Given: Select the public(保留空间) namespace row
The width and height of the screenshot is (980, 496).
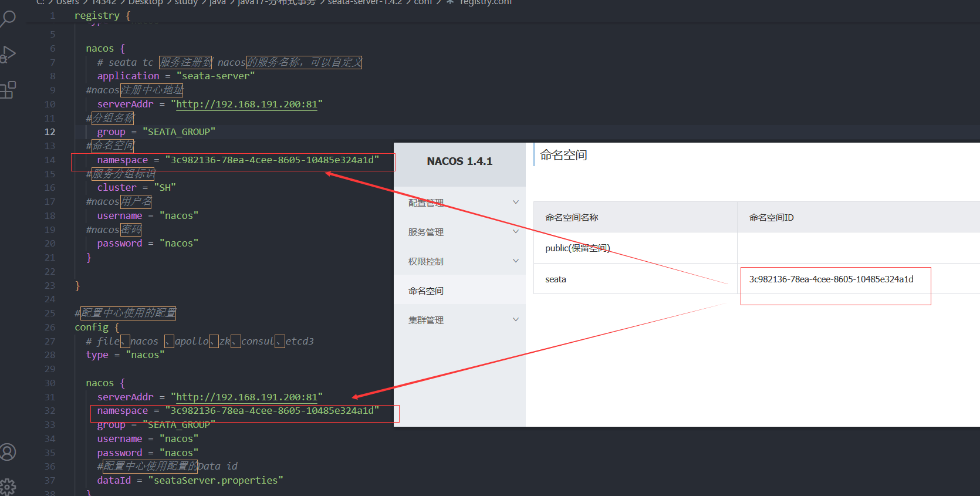Looking at the screenshot, I should coord(756,248).
